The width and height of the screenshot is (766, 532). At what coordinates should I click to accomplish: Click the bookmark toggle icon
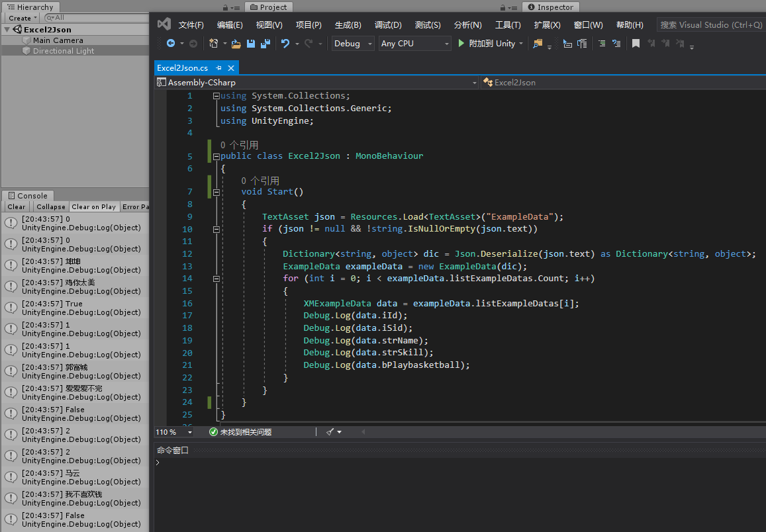coord(636,44)
